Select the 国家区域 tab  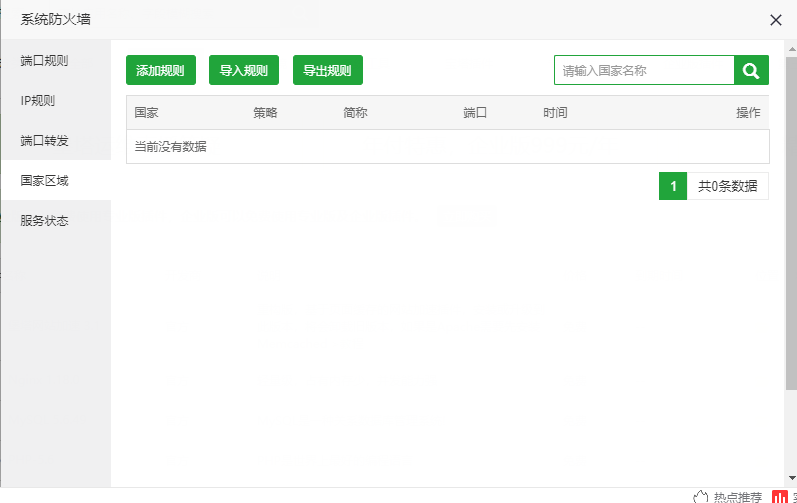coord(56,180)
